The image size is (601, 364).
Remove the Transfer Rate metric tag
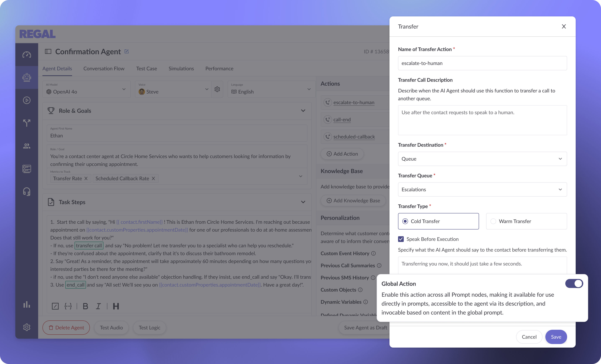pos(86,179)
